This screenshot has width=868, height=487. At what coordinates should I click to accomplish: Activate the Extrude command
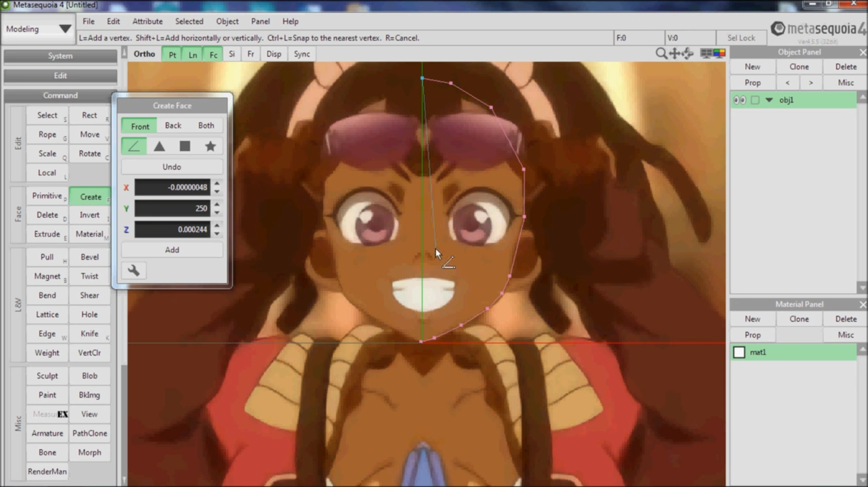tap(47, 234)
